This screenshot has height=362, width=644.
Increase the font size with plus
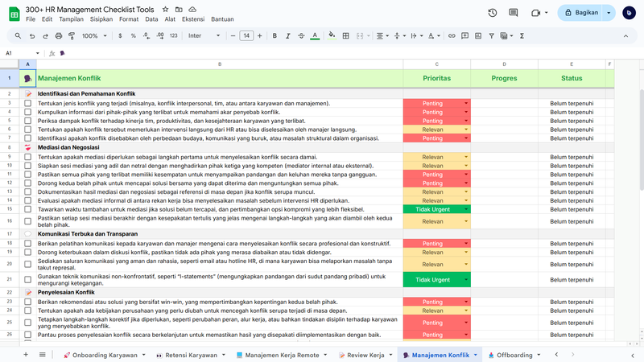click(259, 36)
